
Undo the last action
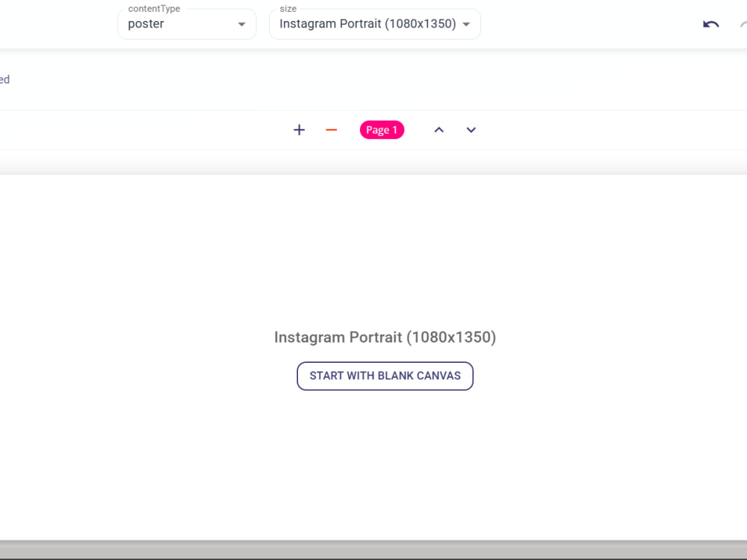(710, 25)
